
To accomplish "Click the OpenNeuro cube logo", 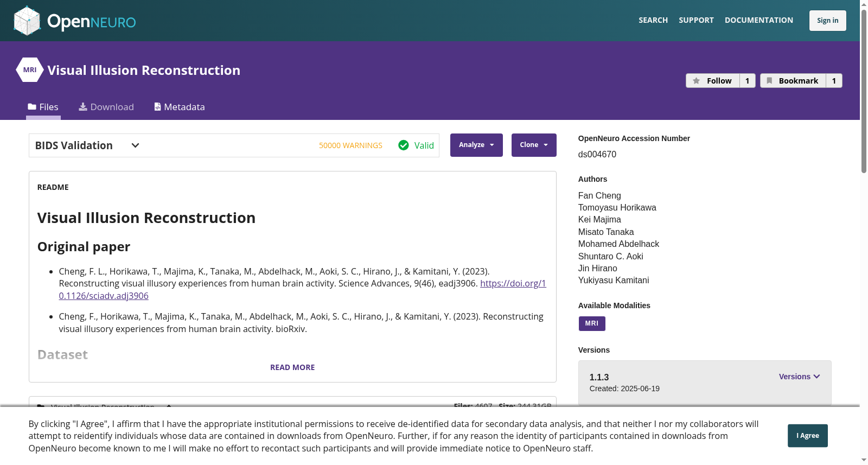I will click(27, 21).
